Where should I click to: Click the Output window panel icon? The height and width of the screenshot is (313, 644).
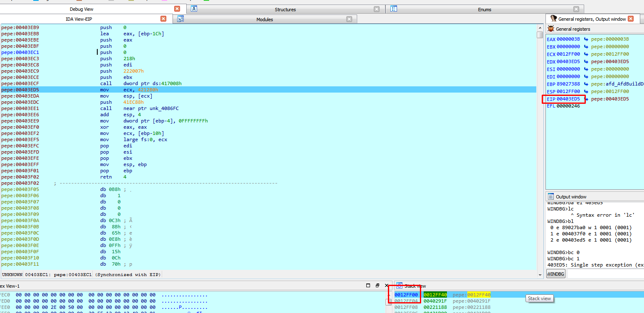[551, 197]
